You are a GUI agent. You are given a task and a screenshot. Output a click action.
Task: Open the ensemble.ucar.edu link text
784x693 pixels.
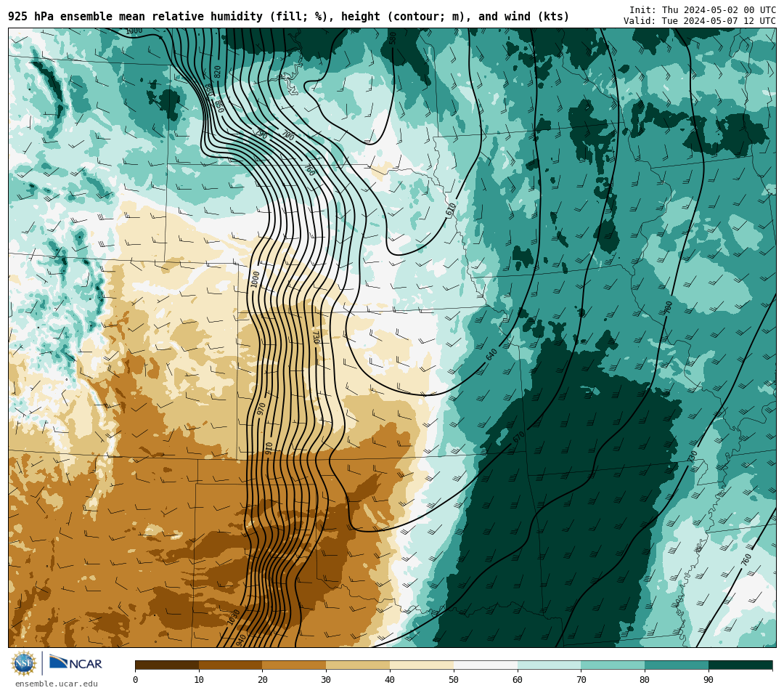point(57,684)
